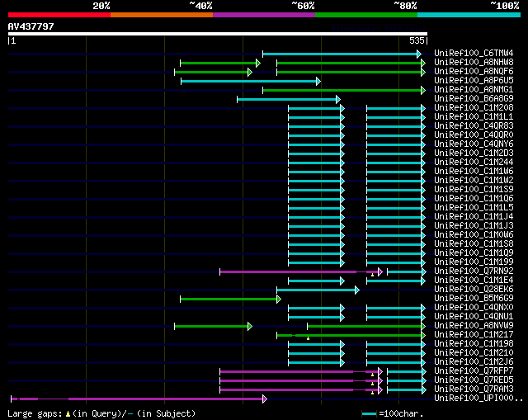
Task: Click the cyan 100char scale bar
Action: [x=369, y=414]
